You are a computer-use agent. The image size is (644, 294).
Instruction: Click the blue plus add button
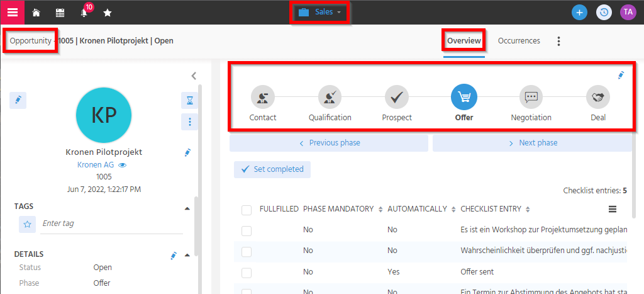click(579, 13)
